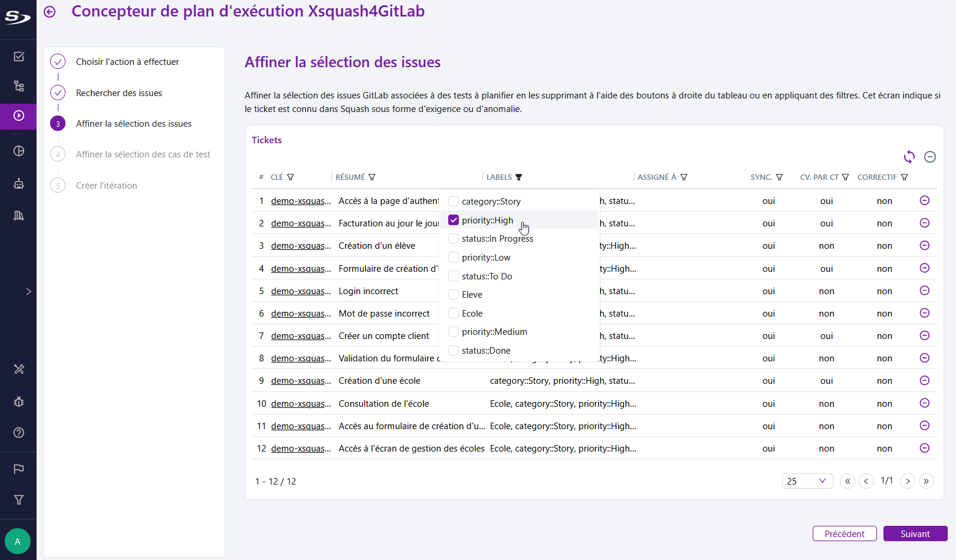Open the help question mark icon
Viewport: 956px width, 560px height.
pyautogui.click(x=19, y=433)
